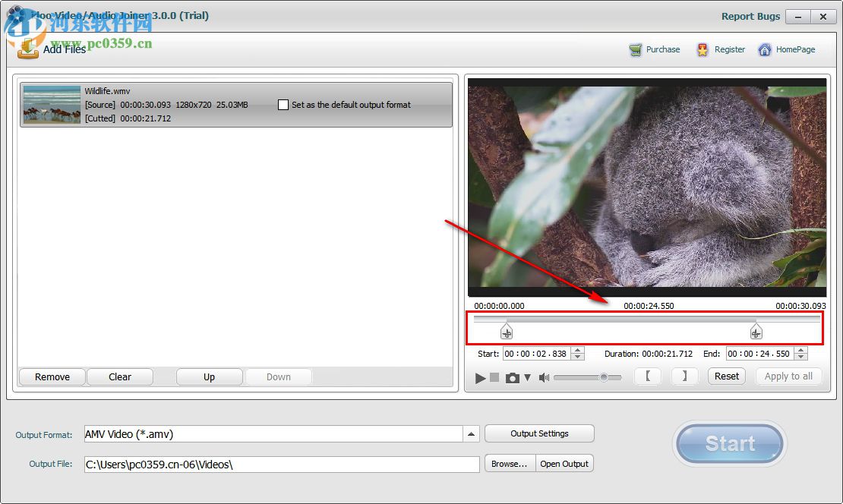Image resolution: width=843 pixels, height=504 pixels.
Task: Increase the End time stepper up arrow
Action: pos(801,351)
